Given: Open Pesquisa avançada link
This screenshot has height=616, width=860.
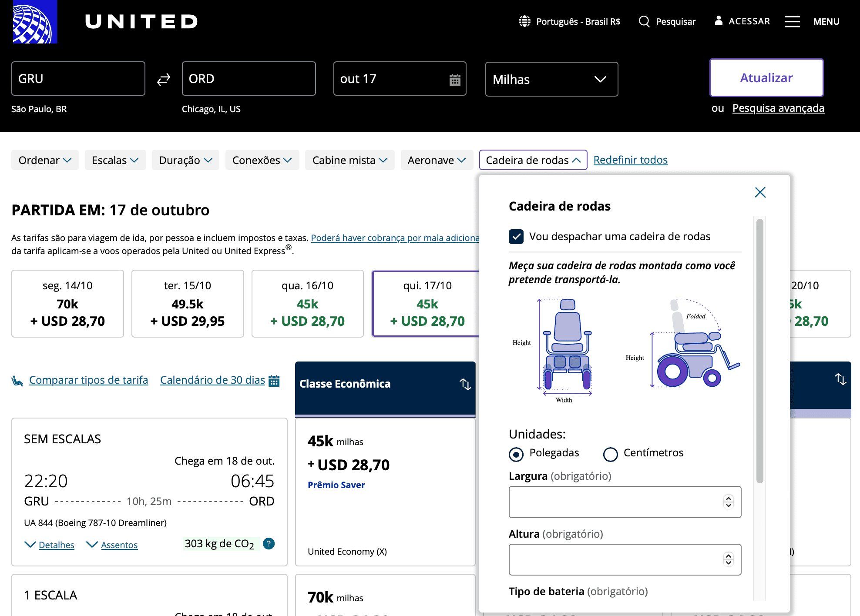Looking at the screenshot, I should pyautogui.click(x=778, y=108).
